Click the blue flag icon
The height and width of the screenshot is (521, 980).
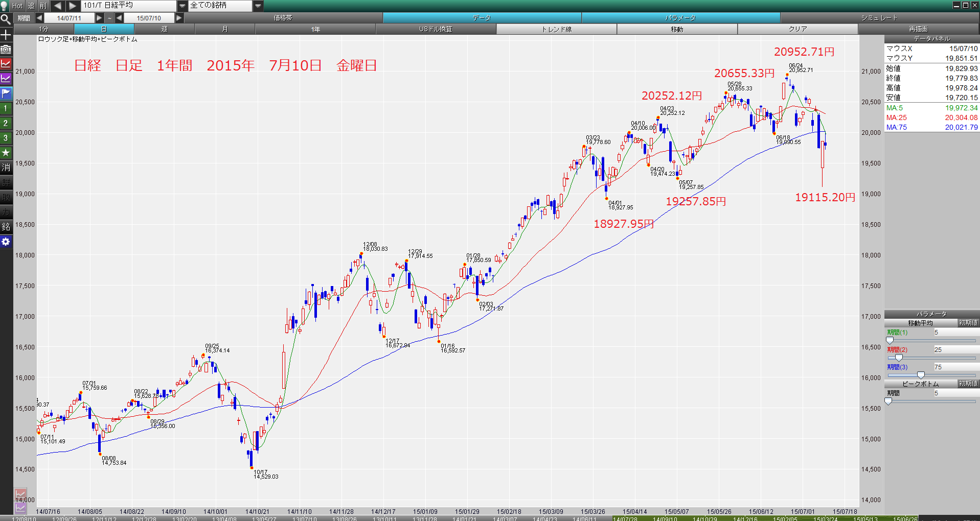pos(6,93)
